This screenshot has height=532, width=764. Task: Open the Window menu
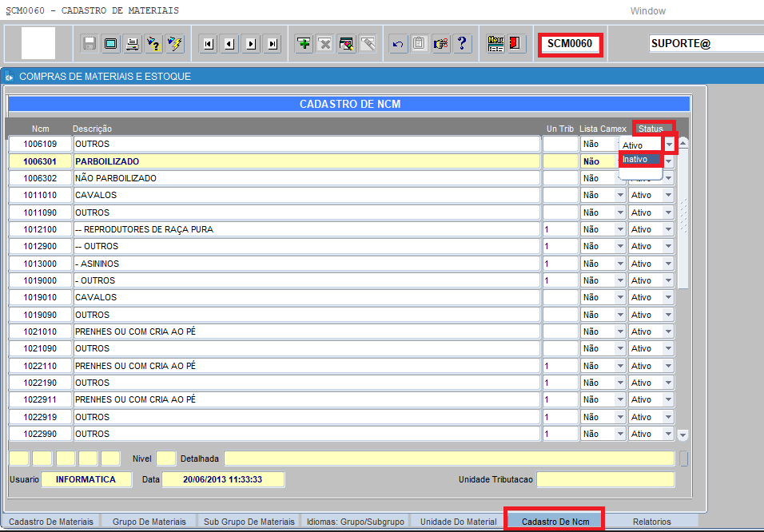point(647,10)
